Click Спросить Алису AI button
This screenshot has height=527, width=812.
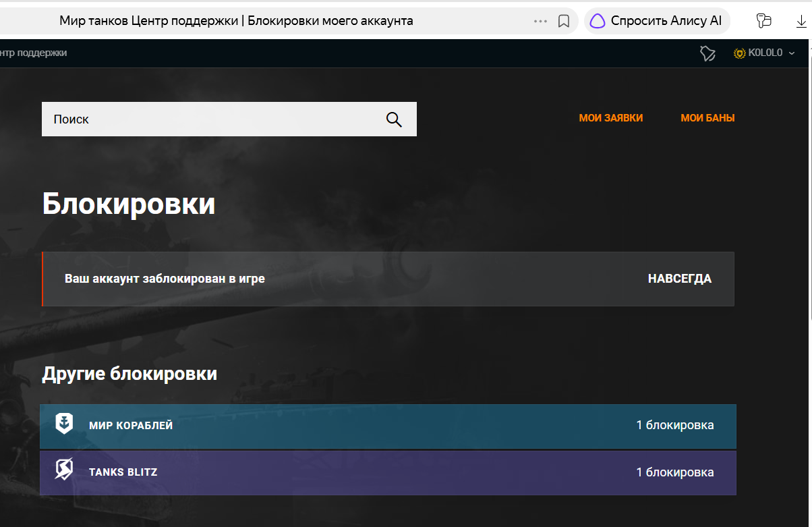click(x=658, y=21)
